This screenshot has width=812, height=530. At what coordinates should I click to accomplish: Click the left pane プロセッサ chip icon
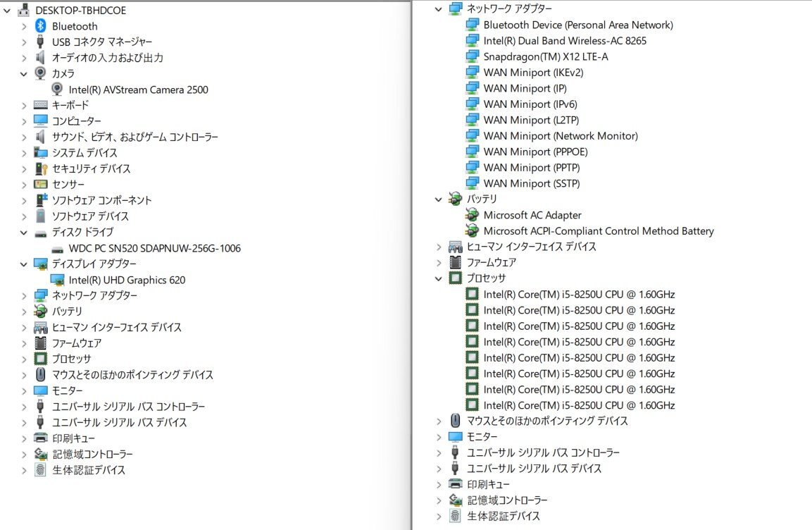click(40, 359)
